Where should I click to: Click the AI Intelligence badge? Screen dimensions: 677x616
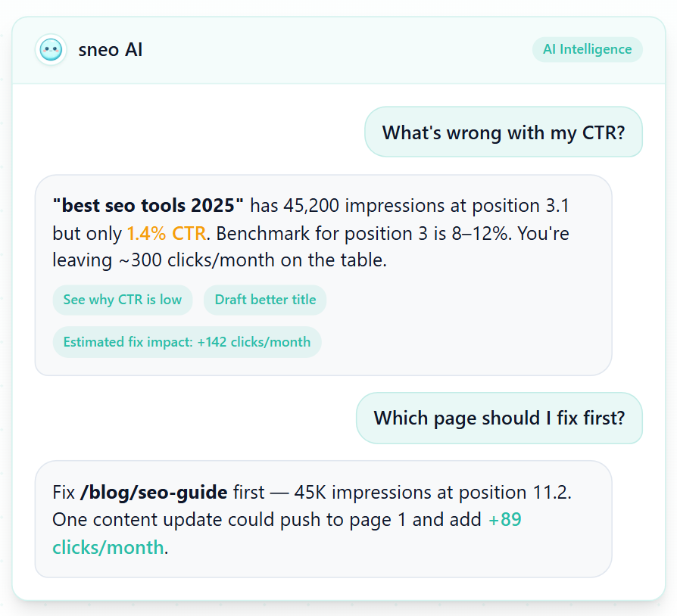[587, 49]
